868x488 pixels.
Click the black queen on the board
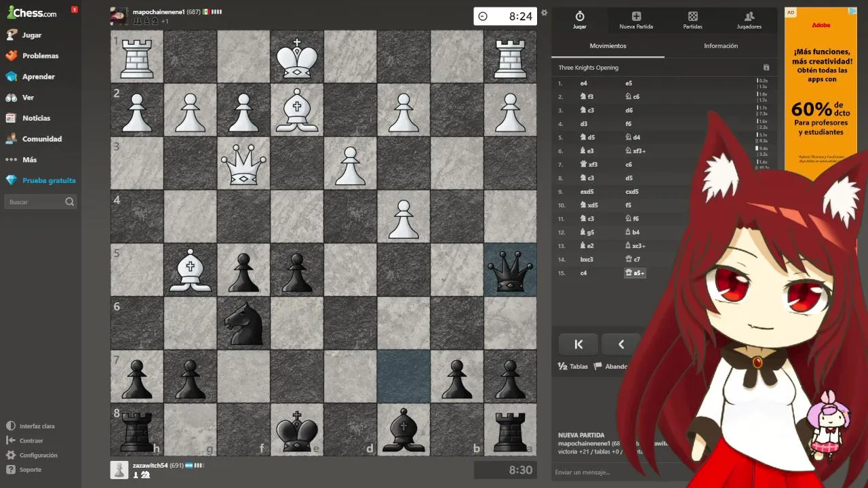[x=510, y=270]
